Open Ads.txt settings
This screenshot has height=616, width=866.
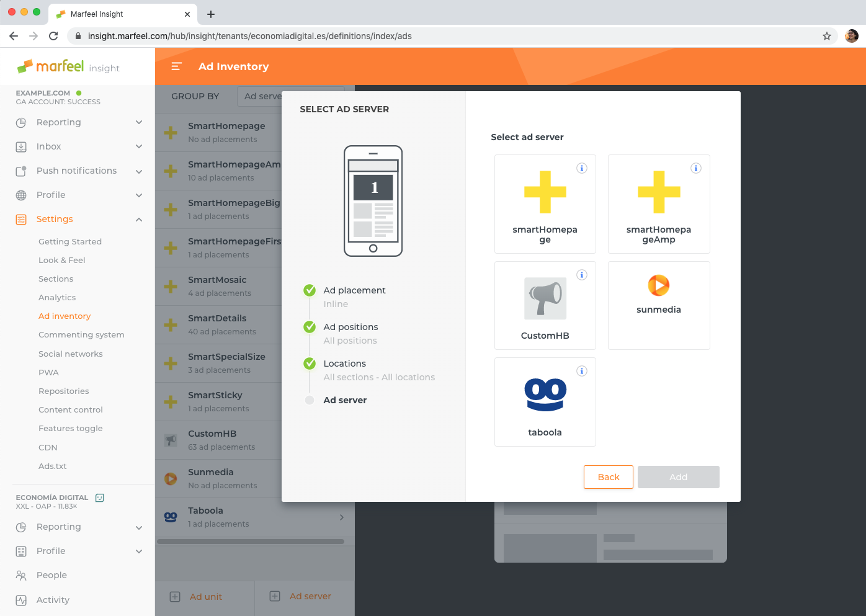click(x=53, y=466)
